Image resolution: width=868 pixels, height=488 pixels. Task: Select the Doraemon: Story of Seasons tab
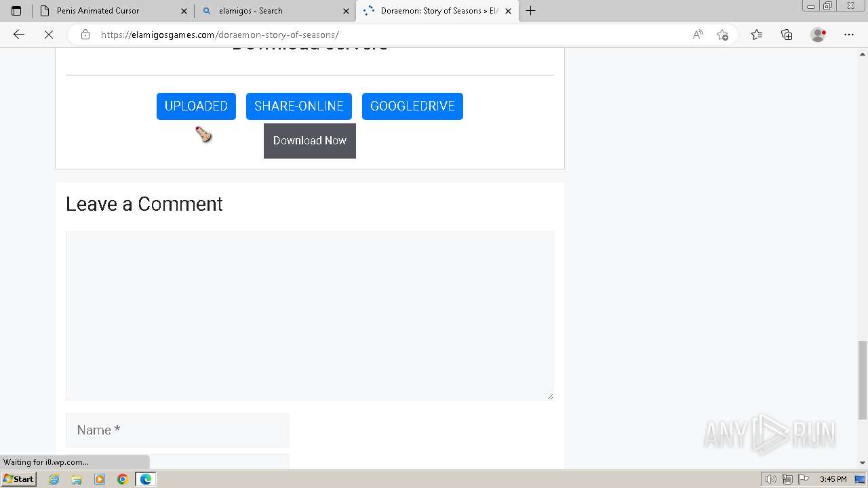click(x=438, y=11)
